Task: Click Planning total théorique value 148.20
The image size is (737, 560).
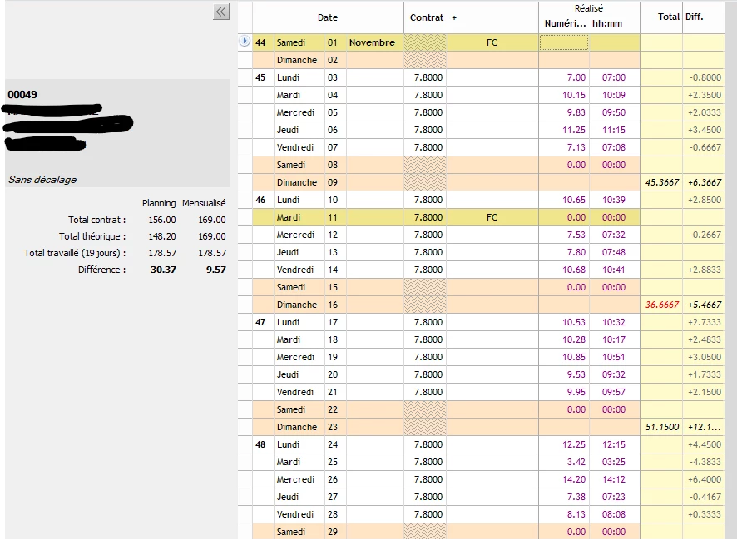Action: (162, 236)
